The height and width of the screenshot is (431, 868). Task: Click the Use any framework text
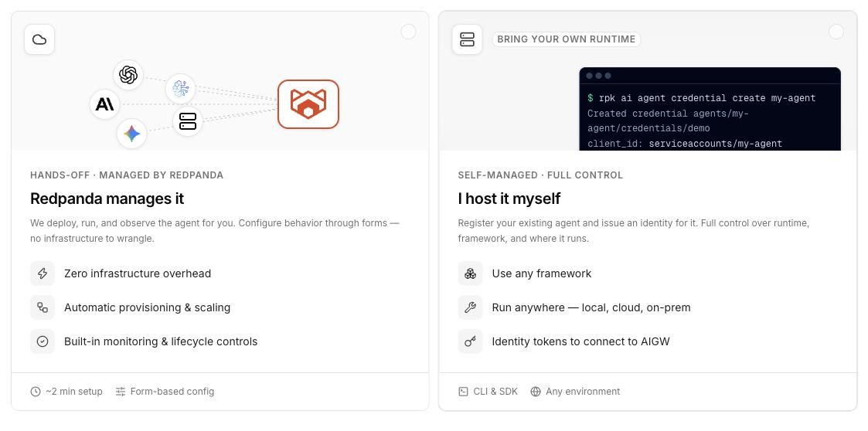click(x=541, y=273)
